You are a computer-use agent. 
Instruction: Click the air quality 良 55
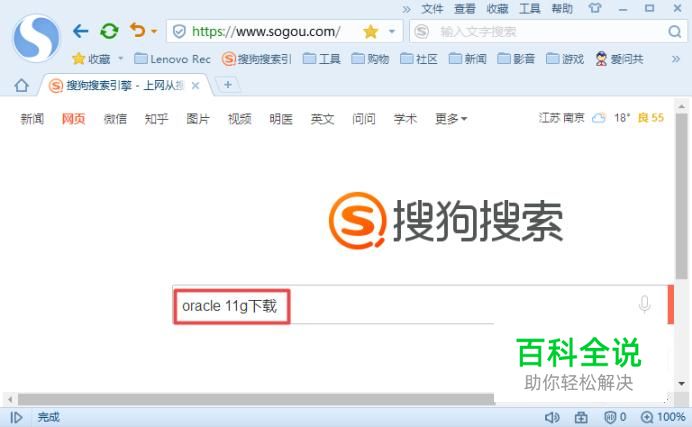click(x=651, y=118)
